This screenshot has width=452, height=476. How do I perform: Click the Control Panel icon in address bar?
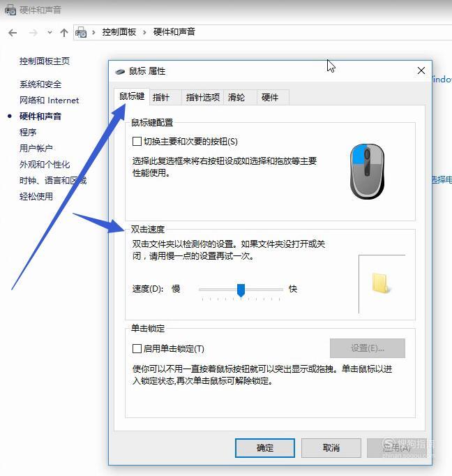click(81, 32)
